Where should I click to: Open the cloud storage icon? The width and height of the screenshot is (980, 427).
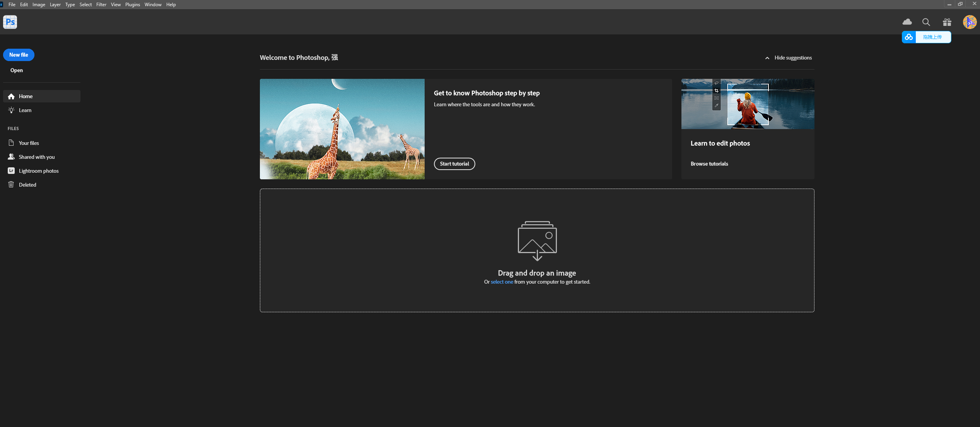click(907, 22)
